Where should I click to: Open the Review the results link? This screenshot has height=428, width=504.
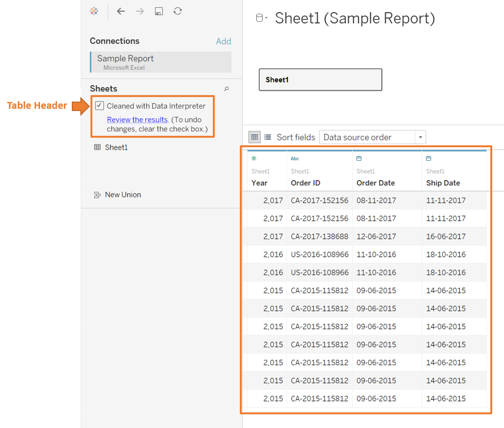(137, 119)
